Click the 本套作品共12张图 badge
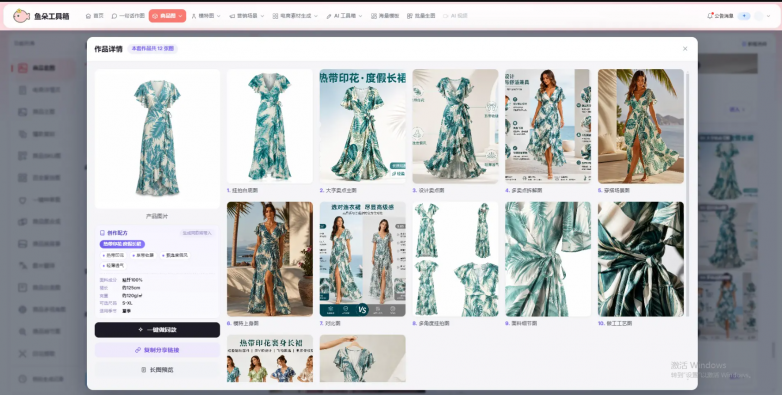The image size is (782, 395). coord(153,48)
